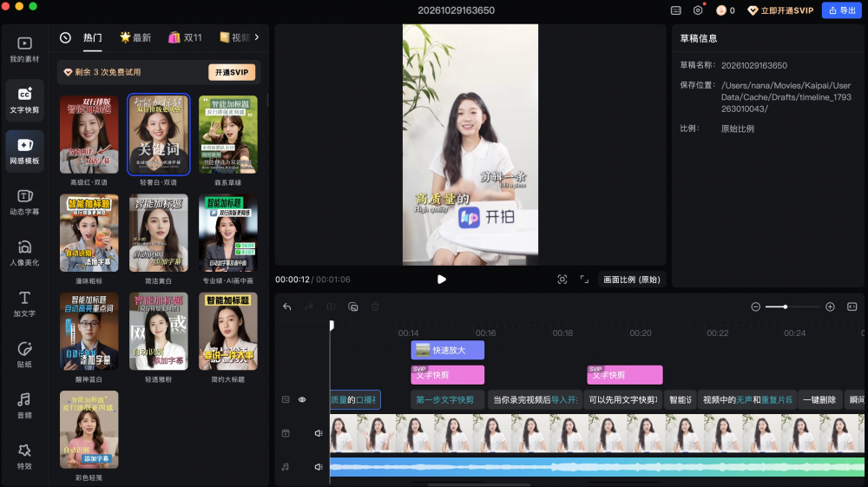Mute the video track speaker
This screenshot has width=868, height=487.
tap(319, 433)
